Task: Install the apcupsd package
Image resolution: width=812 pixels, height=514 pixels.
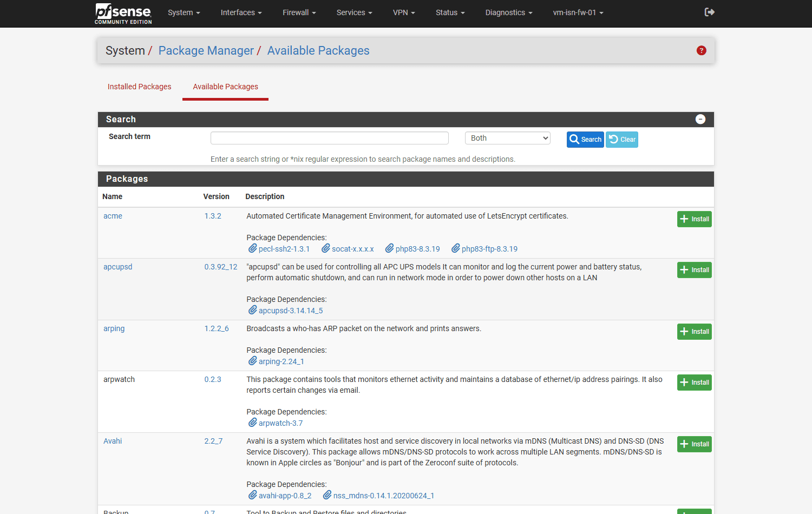Action: click(695, 270)
